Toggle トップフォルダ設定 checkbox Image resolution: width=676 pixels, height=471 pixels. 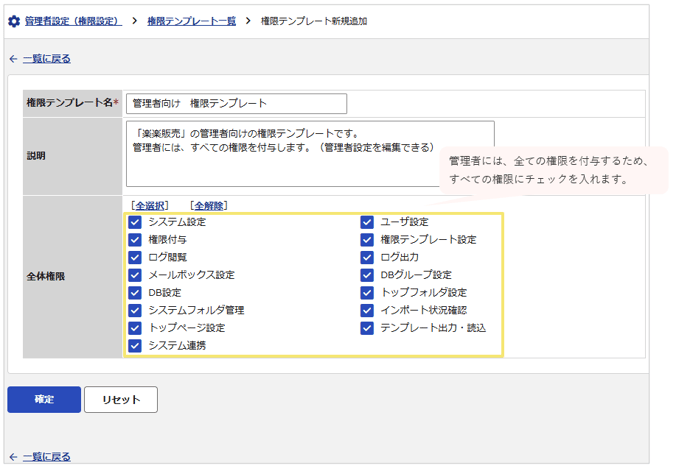pyautogui.click(x=367, y=293)
